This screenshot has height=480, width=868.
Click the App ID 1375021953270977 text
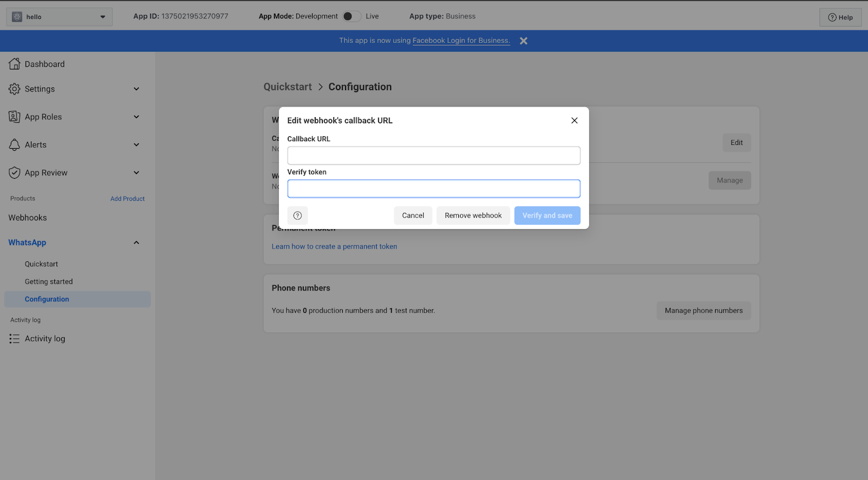coord(181,16)
